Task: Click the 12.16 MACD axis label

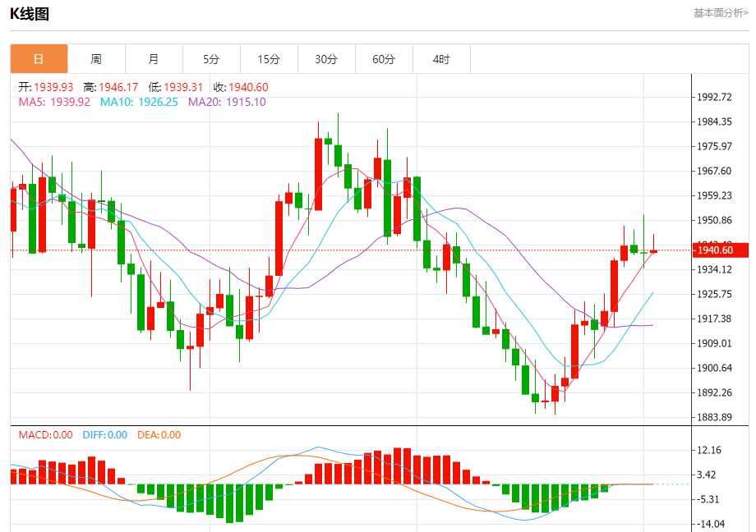Action: (709, 450)
